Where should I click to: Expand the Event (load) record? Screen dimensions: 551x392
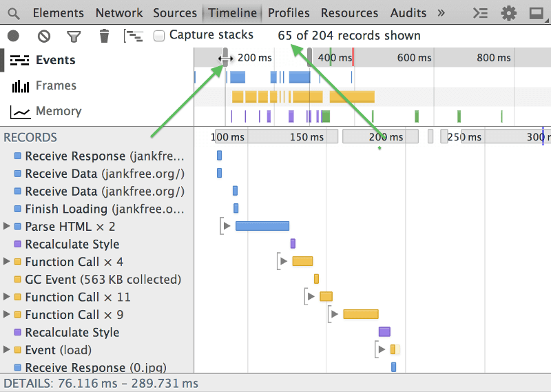[x=7, y=350]
